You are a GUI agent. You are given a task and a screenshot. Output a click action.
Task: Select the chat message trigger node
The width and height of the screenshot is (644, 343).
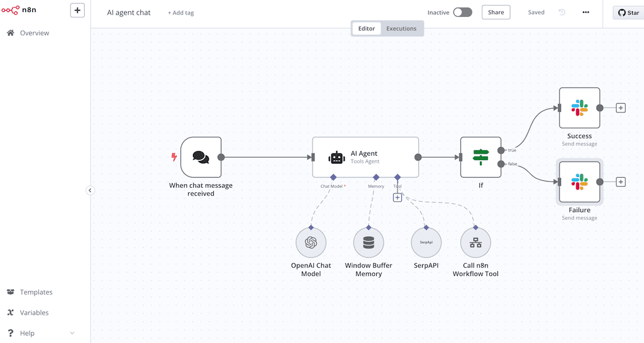pyautogui.click(x=200, y=157)
